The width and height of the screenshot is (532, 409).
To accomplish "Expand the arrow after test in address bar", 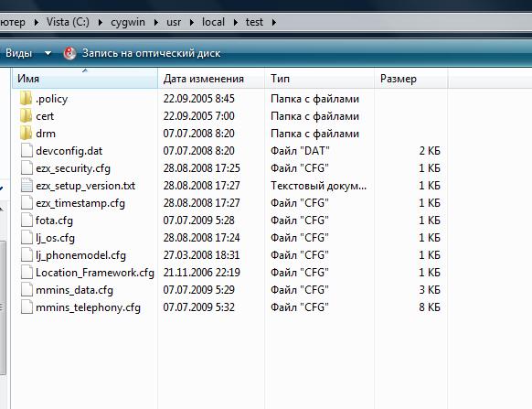I will coord(274,23).
